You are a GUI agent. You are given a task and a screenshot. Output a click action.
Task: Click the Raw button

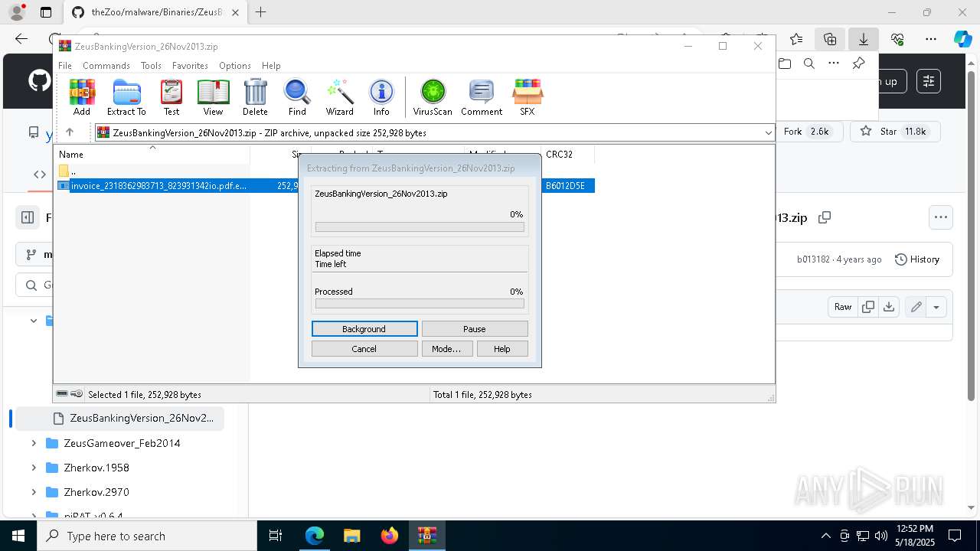pyautogui.click(x=843, y=307)
